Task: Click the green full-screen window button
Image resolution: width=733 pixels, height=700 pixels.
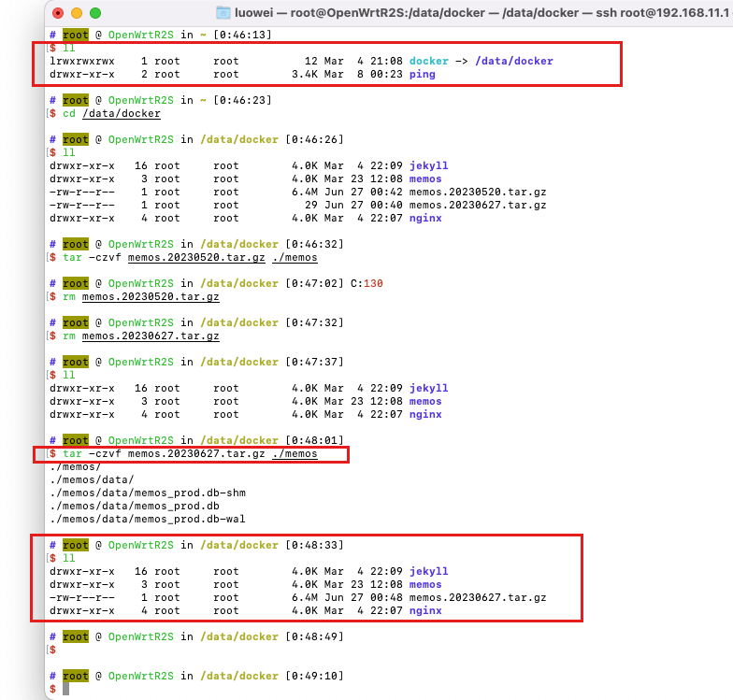Action: pyautogui.click(x=96, y=14)
